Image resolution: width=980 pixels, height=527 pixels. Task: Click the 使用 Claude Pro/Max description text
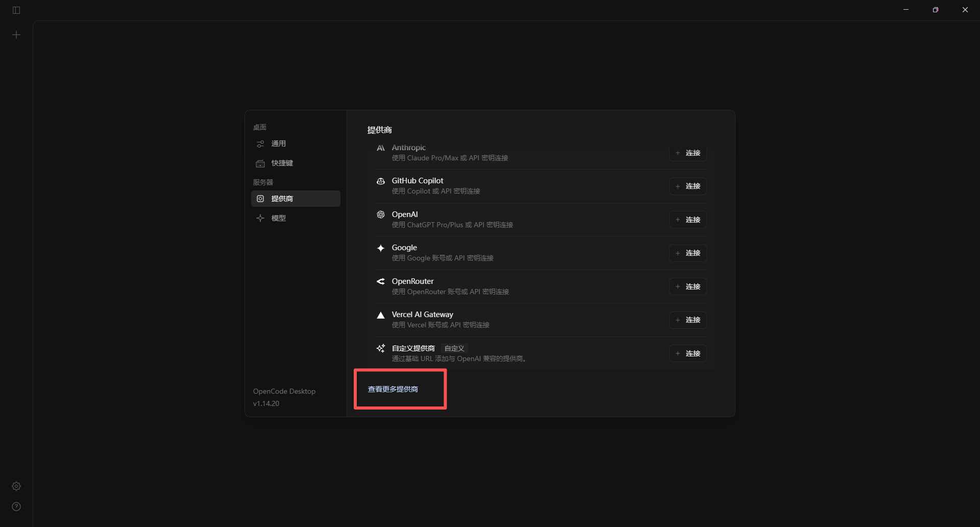[x=450, y=158]
